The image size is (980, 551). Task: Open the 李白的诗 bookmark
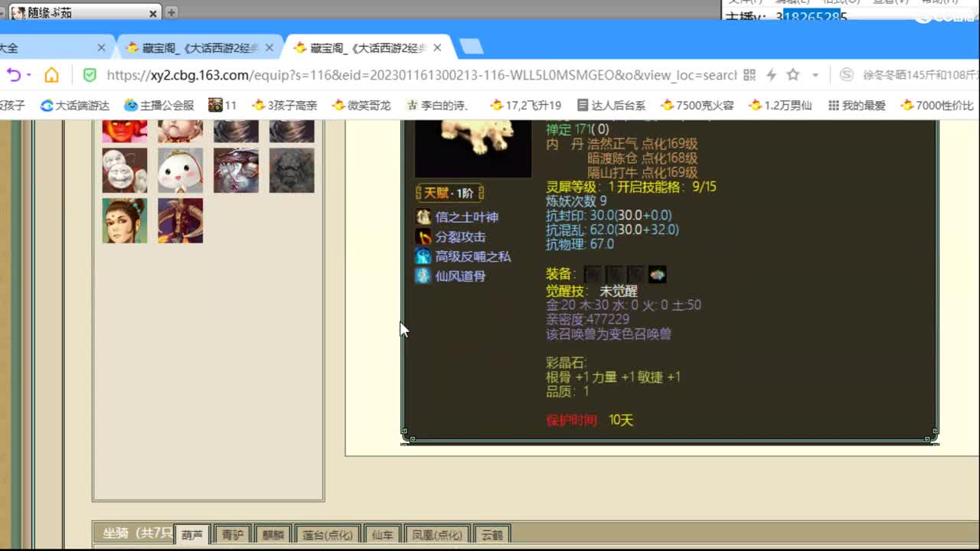tap(438, 105)
